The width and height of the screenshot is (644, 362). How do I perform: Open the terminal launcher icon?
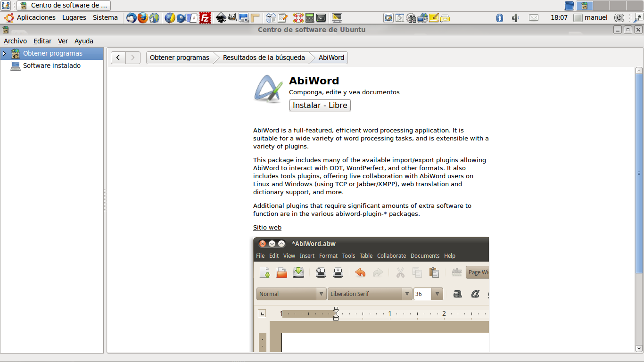[321, 18]
